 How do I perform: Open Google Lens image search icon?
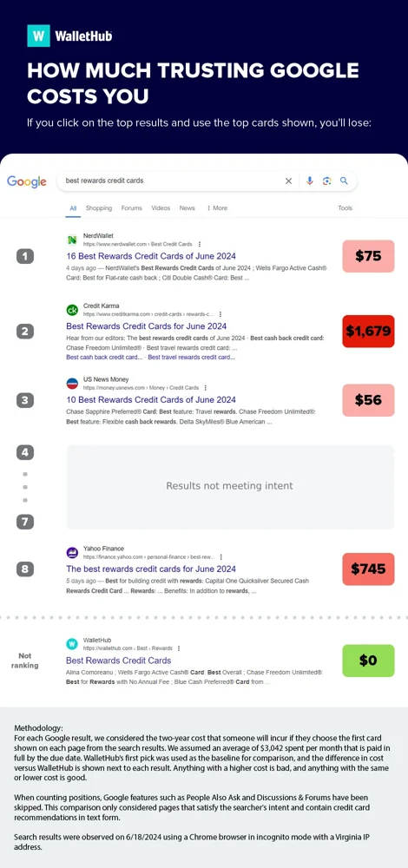click(x=326, y=181)
